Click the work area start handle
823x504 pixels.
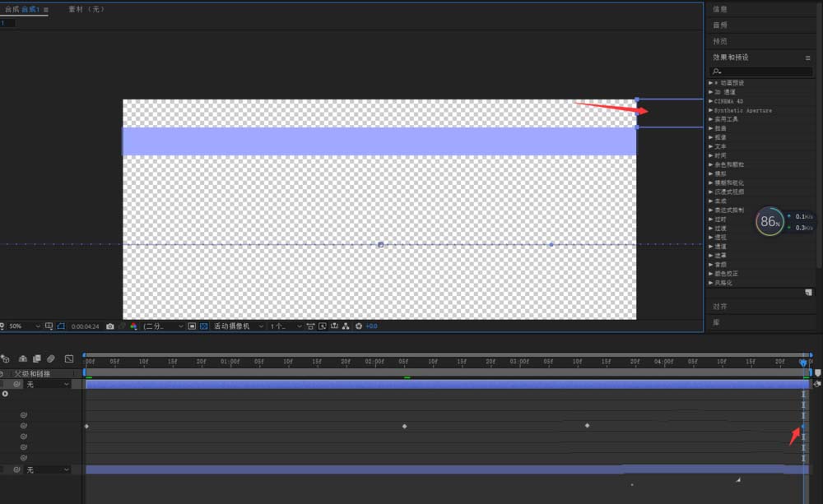85,372
